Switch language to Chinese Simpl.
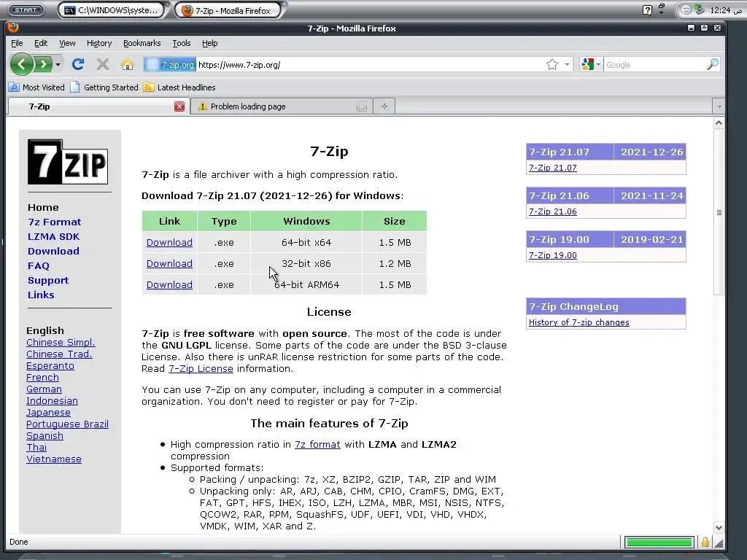This screenshot has height=560, width=747. click(x=61, y=343)
